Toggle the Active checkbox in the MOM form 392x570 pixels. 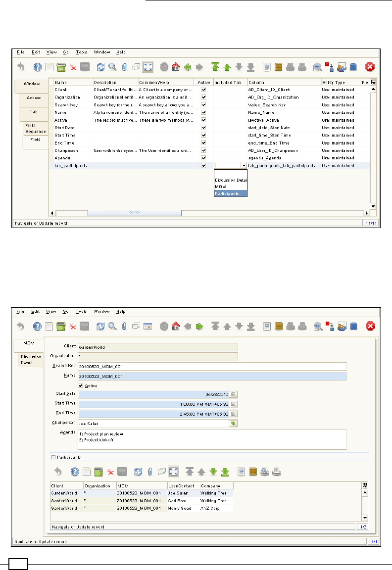point(81,385)
